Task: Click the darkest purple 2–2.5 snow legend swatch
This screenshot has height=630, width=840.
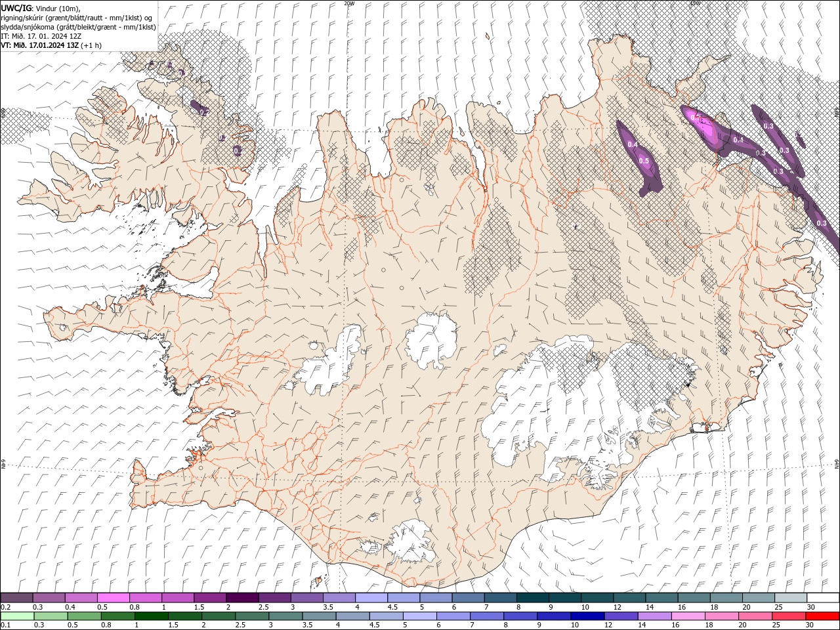Action: [242, 598]
